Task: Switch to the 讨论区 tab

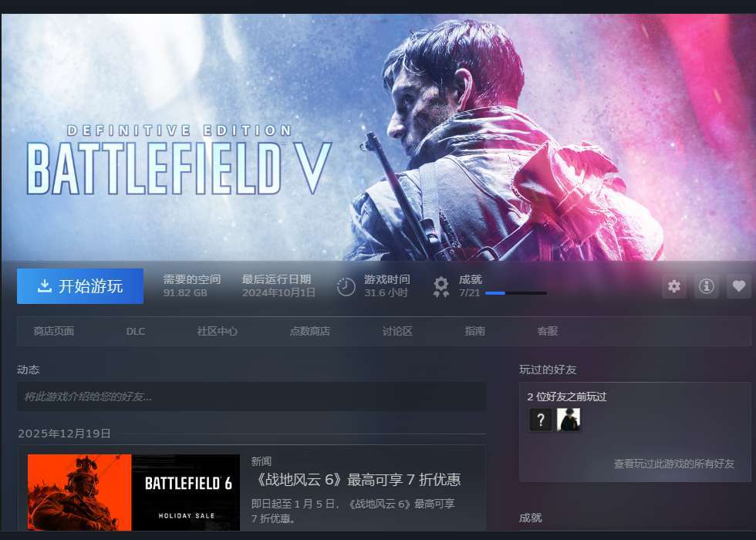Action: (397, 331)
